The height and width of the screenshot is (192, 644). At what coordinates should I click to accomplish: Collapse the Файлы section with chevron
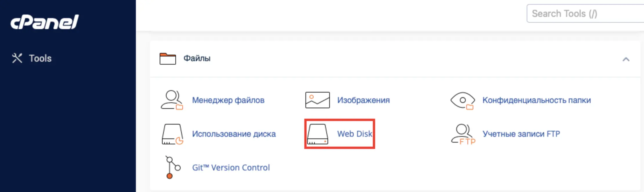(626, 59)
